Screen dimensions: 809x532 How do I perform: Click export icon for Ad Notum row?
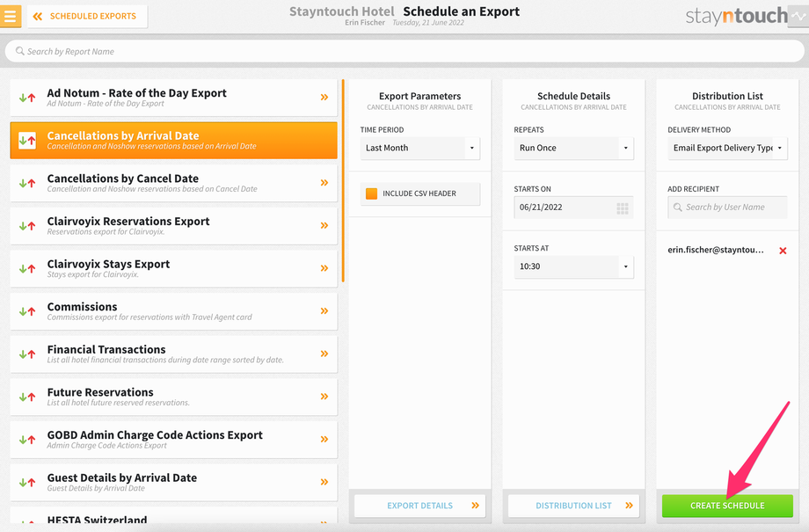[x=27, y=97]
